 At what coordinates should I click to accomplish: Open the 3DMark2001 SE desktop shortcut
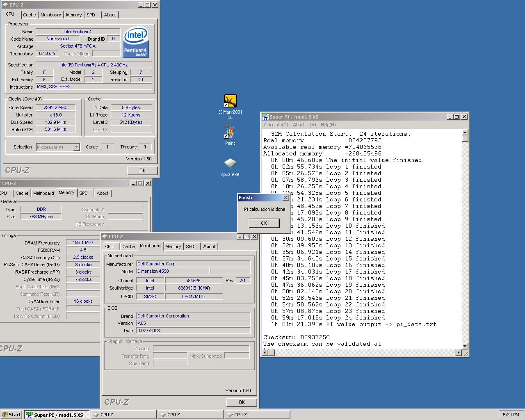(230, 107)
